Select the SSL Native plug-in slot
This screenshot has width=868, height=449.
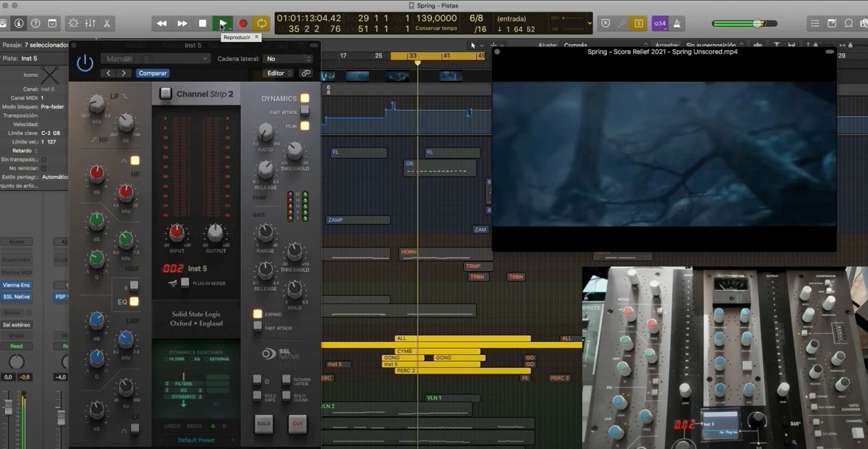tap(16, 297)
